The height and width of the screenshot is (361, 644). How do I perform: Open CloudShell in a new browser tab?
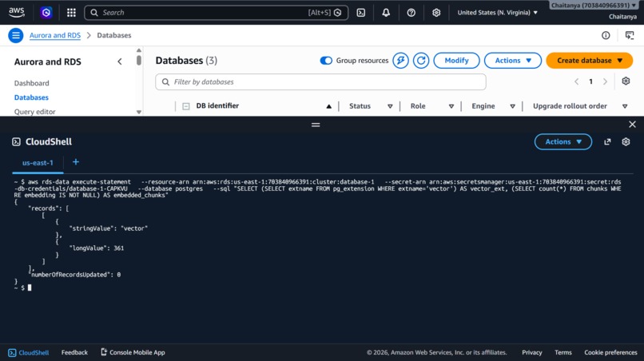click(x=607, y=141)
